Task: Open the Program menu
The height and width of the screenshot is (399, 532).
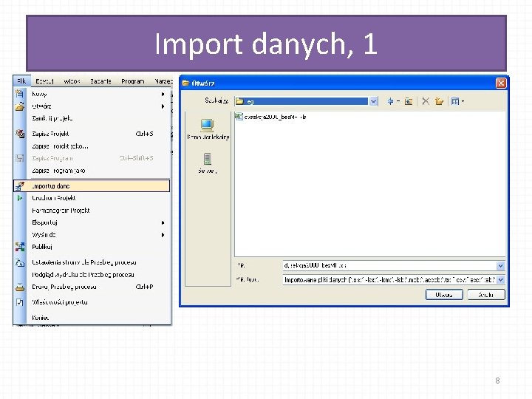Action: click(x=133, y=81)
